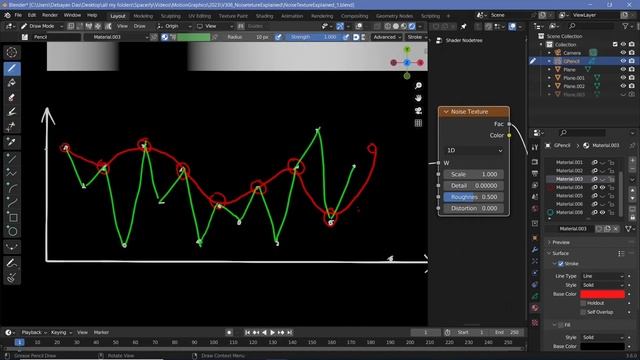This screenshot has height=360, width=640.
Task: Adjust the Roughness slider on Noise Texture
Action: [x=473, y=197]
